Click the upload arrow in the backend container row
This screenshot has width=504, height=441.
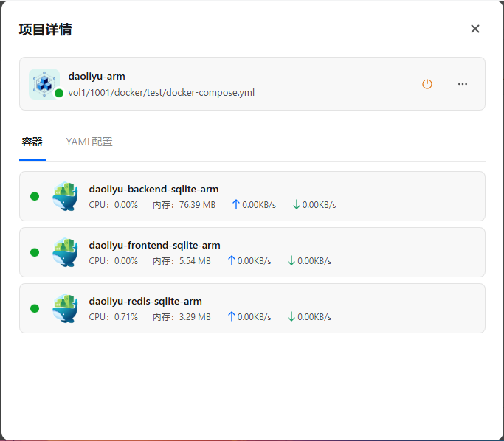click(x=235, y=204)
